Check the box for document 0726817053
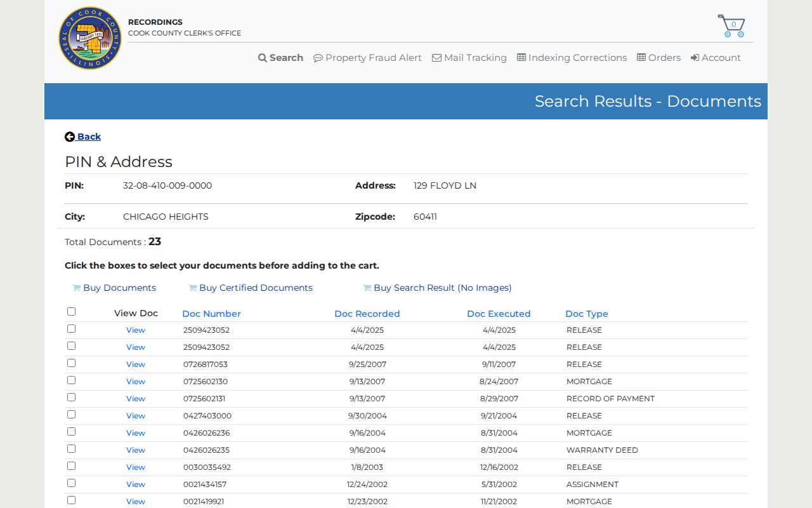This screenshot has height=508, width=812. click(71, 363)
